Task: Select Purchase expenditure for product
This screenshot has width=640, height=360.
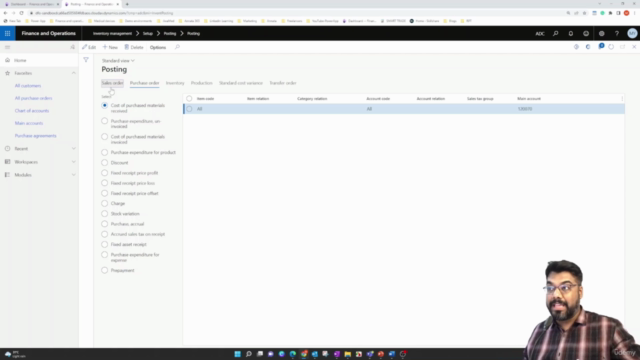Action: [104, 152]
